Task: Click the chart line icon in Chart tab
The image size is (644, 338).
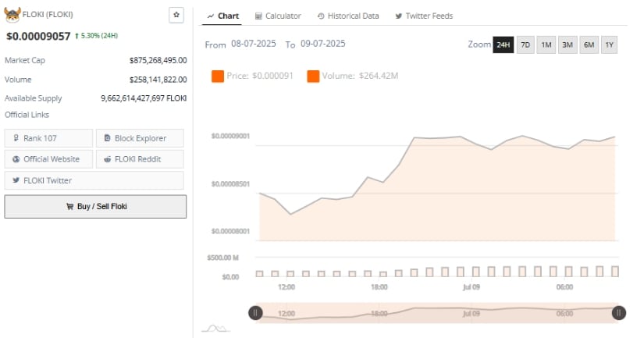Action: click(x=211, y=16)
